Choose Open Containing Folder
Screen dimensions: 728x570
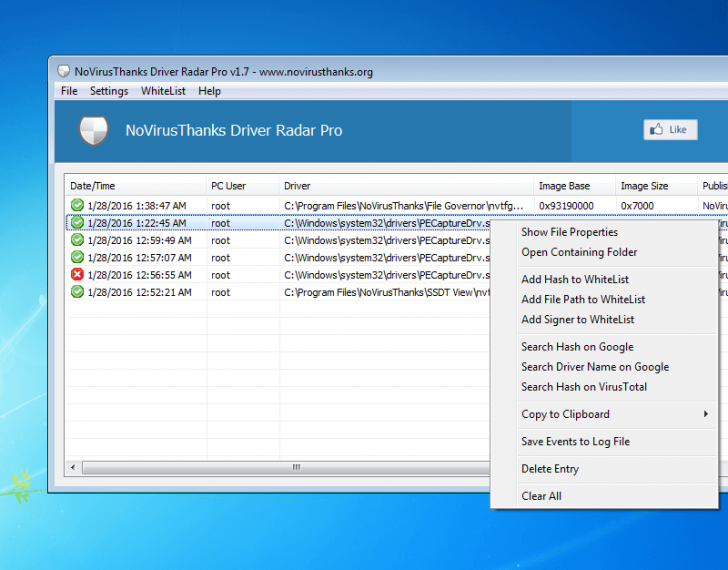pos(579,252)
